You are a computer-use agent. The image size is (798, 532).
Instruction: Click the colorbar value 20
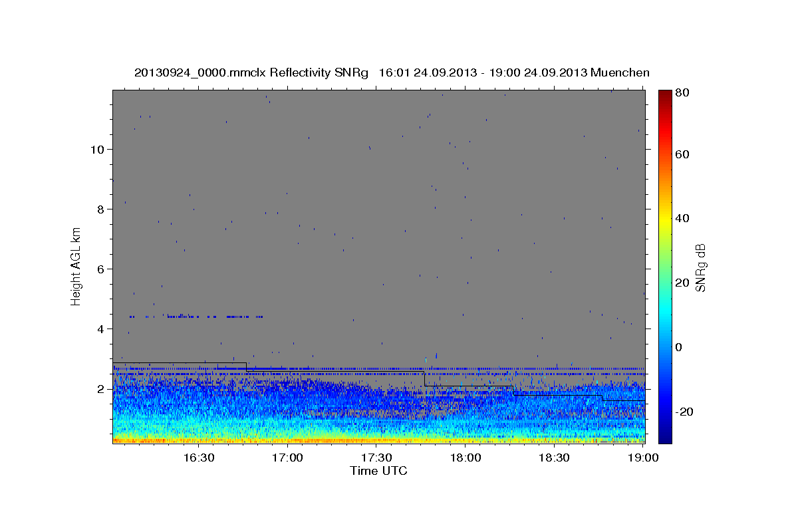(x=683, y=283)
